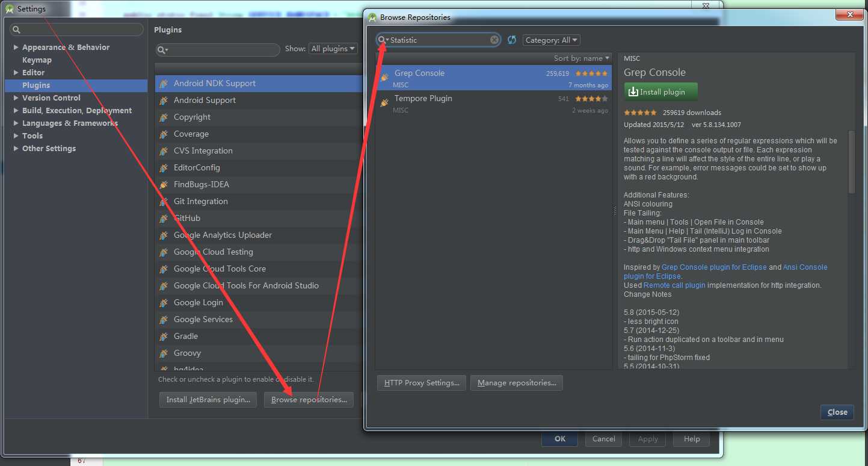
Task: Click Browse repositories button in Settings
Action: point(309,399)
